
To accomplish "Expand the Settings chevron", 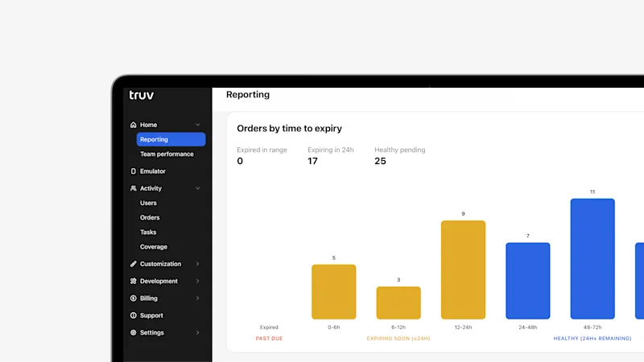I will (x=197, y=333).
